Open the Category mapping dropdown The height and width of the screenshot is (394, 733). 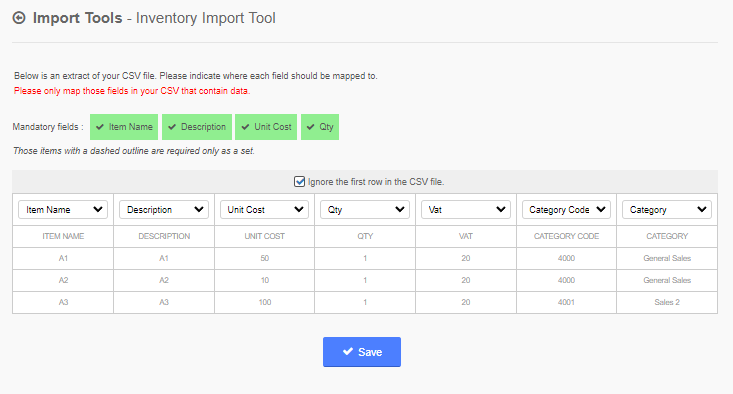[x=667, y=209]
